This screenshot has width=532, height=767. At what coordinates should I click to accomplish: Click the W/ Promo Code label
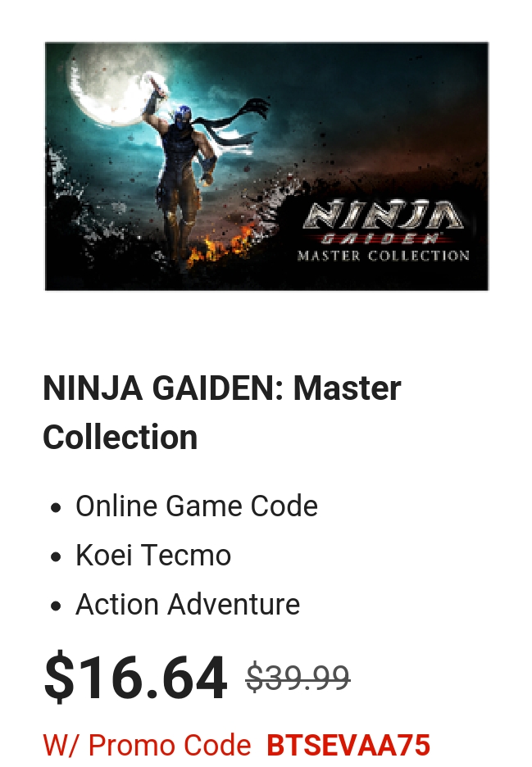click(x=147, y=745)
